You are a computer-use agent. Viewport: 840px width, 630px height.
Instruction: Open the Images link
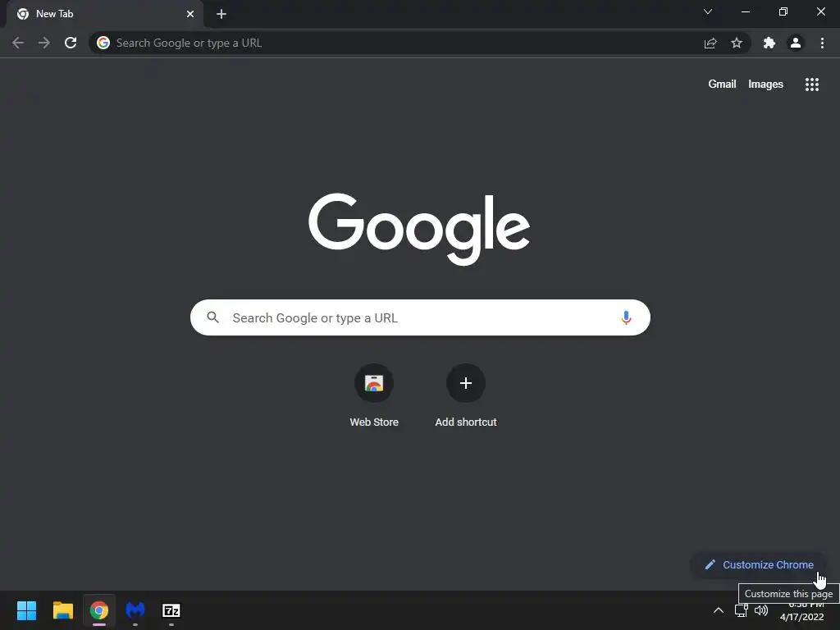tap(765, 84)
